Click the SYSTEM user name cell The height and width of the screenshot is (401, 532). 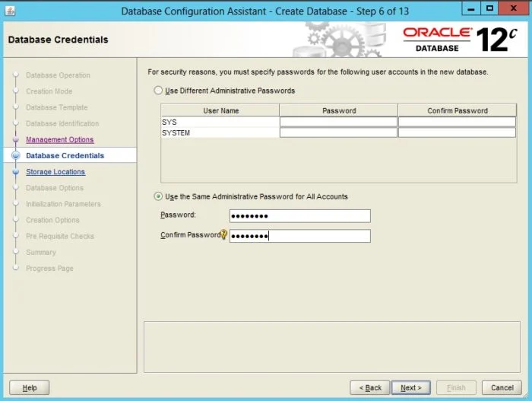(x=220, y=132)
